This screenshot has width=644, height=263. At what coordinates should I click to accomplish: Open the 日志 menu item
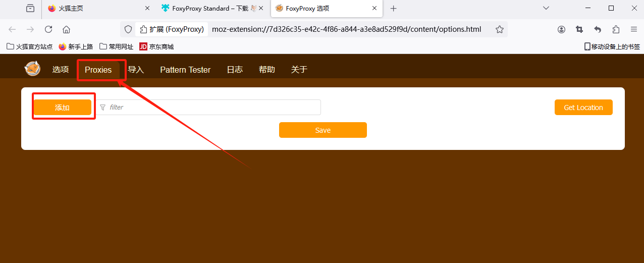(235, 70)
